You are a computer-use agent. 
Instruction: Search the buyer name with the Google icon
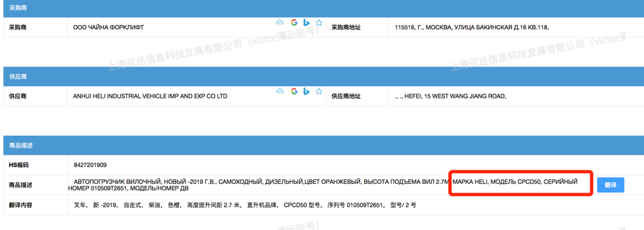(x=293, y=22)
